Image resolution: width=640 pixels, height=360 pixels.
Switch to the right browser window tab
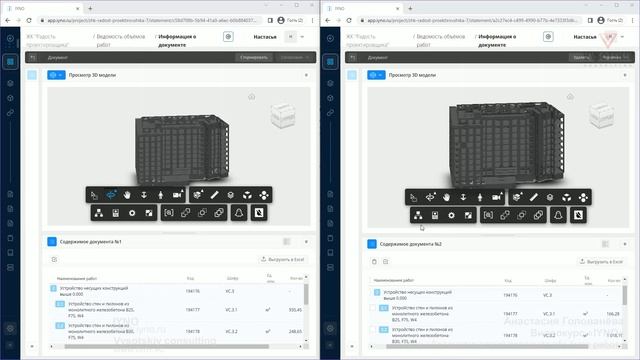point(362,8)
